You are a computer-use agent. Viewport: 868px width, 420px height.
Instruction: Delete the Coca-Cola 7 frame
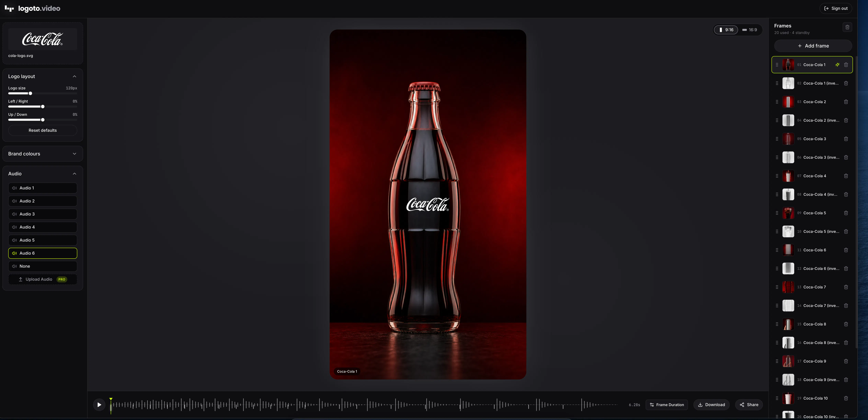[846, 287]
